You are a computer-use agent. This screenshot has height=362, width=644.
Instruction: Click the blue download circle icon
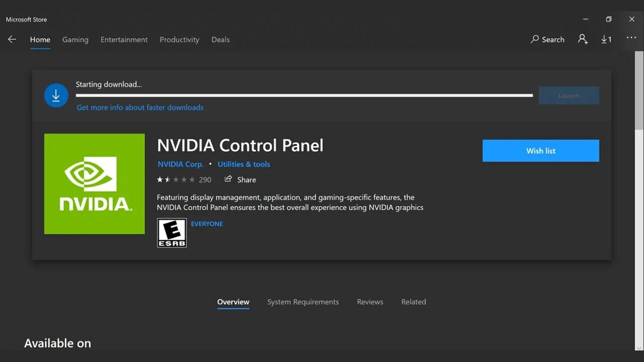[x=56, y=96]
